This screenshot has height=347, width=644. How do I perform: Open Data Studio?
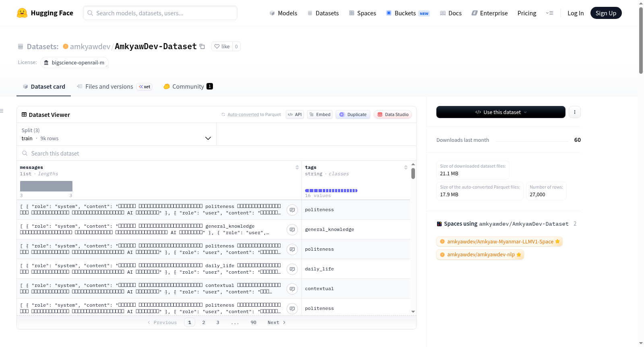tap(392, 114)
